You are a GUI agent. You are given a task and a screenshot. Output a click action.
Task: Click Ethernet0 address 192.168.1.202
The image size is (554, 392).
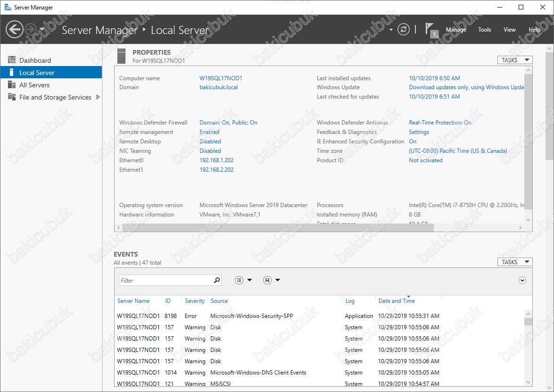click(216, 160)
